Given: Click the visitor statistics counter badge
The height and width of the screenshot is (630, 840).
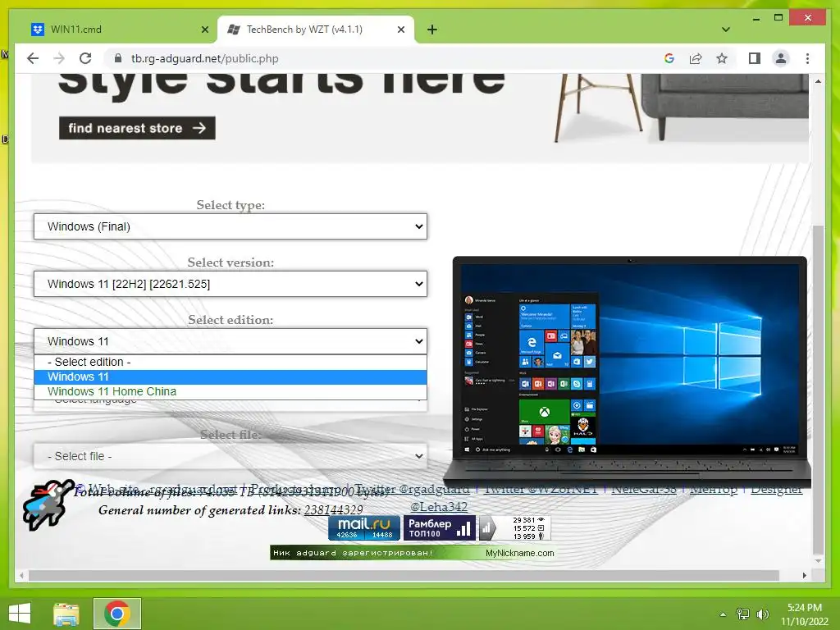Looking at the screenshot, I should pos(514,527).
